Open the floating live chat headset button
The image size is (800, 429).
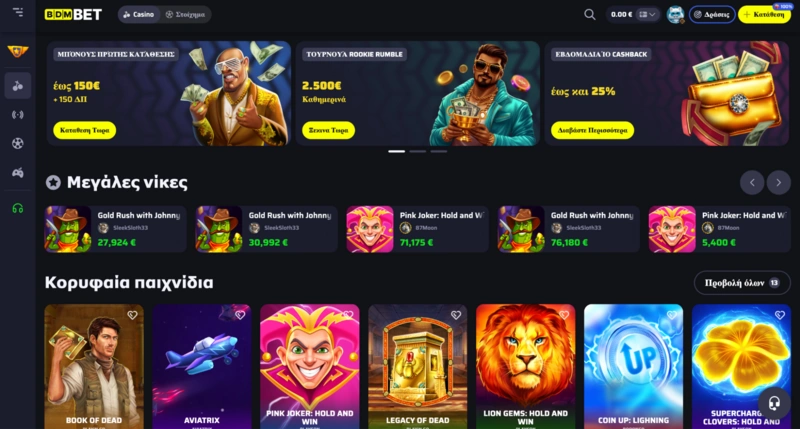[774, 403]
